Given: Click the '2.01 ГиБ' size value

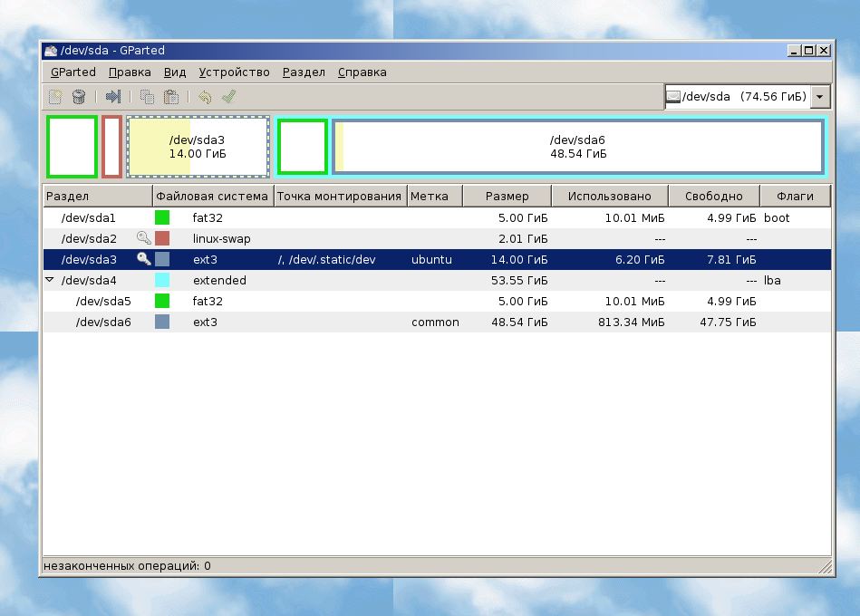Looking at the screenshot, I should (x=523, y=238).
